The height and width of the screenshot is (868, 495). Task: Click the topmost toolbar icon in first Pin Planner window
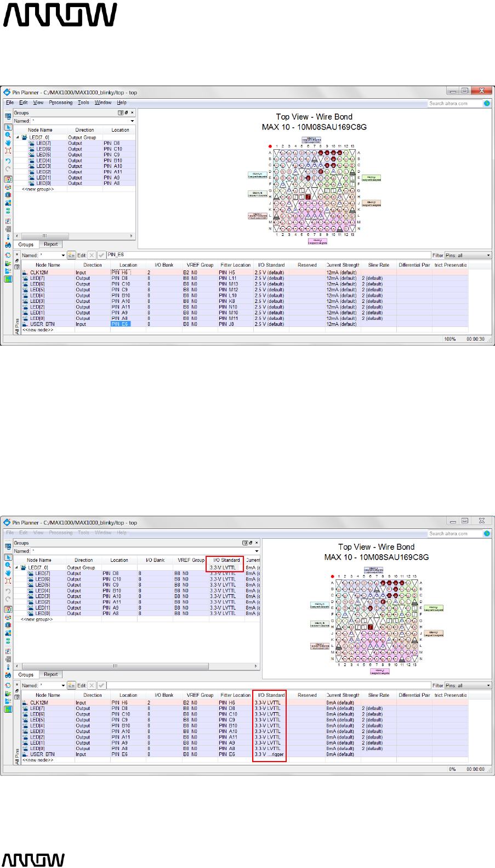point(8,116)
